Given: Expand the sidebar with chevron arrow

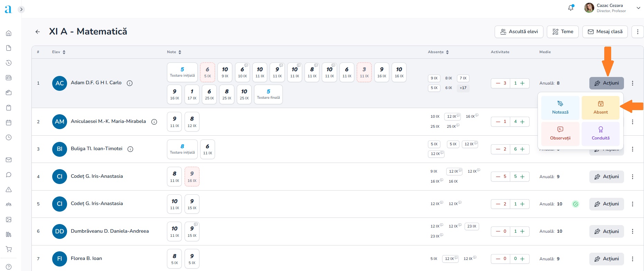Looking at the screenshot, I should coord(21,9).
